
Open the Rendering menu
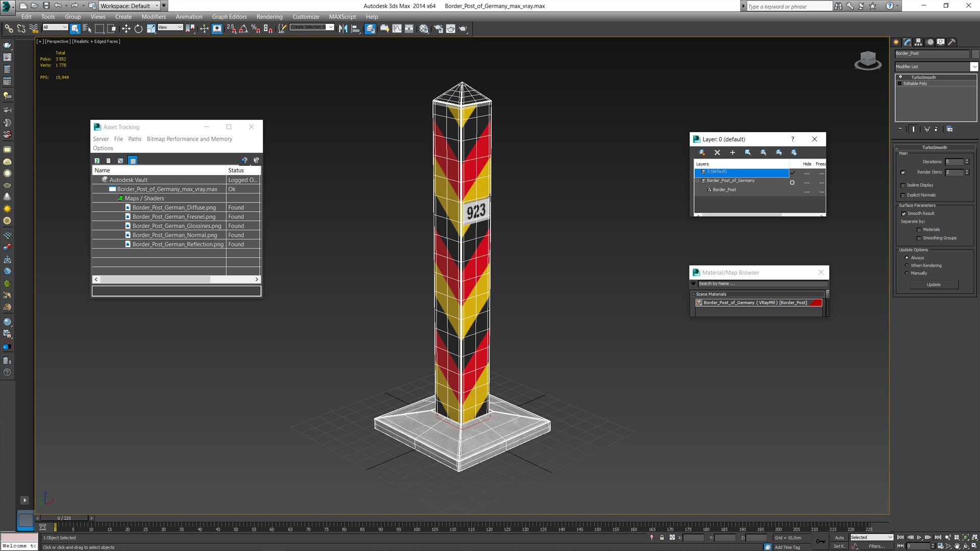(x=269, y=17)
